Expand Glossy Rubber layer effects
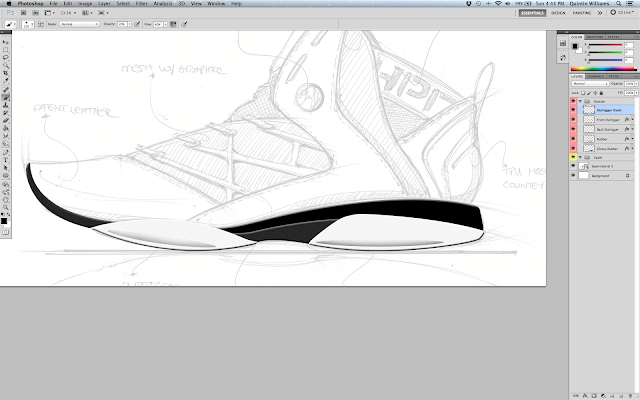This screenshot has height=400, width=640. (x=633, y=149)
